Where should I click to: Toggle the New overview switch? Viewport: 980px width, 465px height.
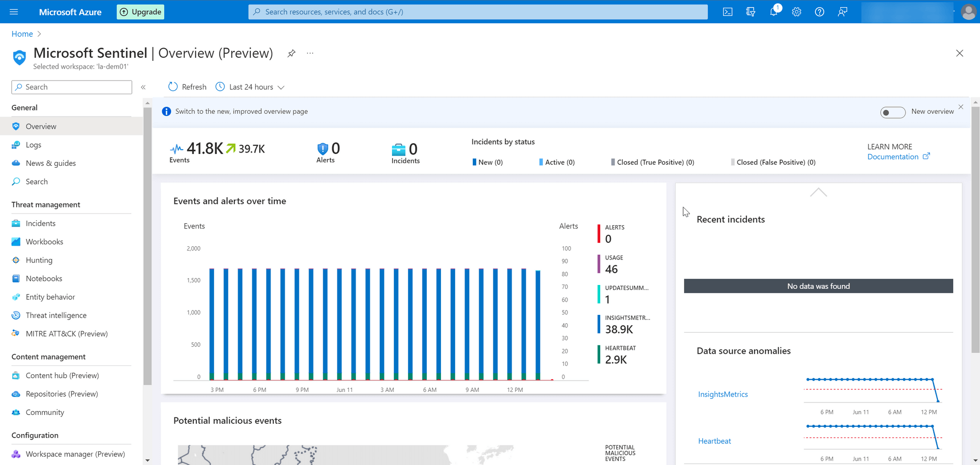click(892, 112)
